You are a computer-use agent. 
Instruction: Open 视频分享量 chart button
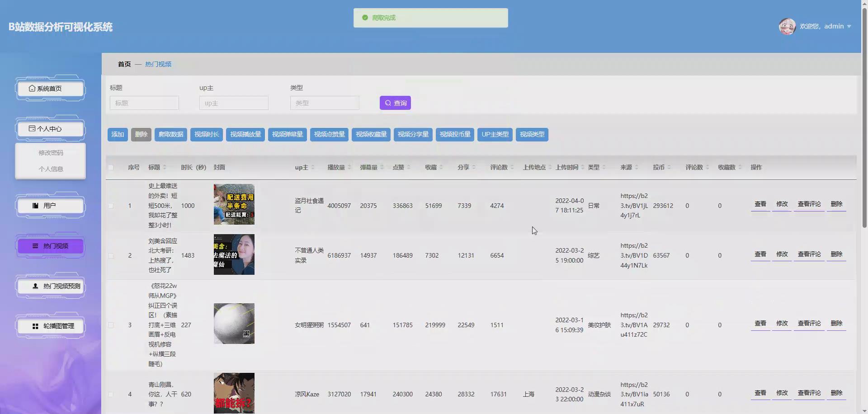413,134
